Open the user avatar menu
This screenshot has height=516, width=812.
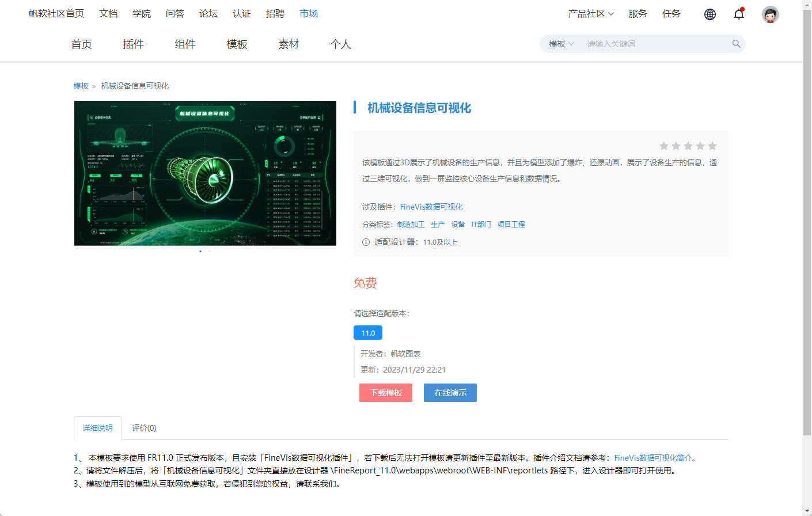pos(771,14)
